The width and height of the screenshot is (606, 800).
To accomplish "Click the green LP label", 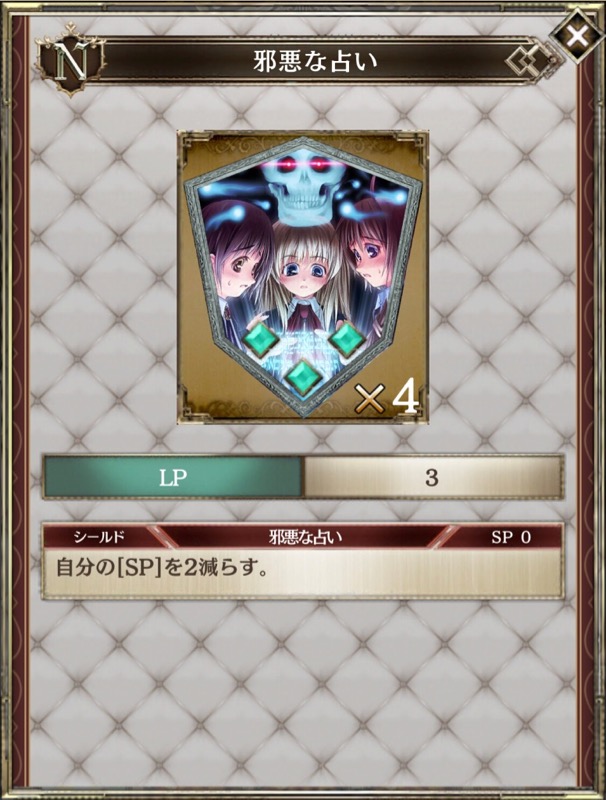I will [173, 477].
